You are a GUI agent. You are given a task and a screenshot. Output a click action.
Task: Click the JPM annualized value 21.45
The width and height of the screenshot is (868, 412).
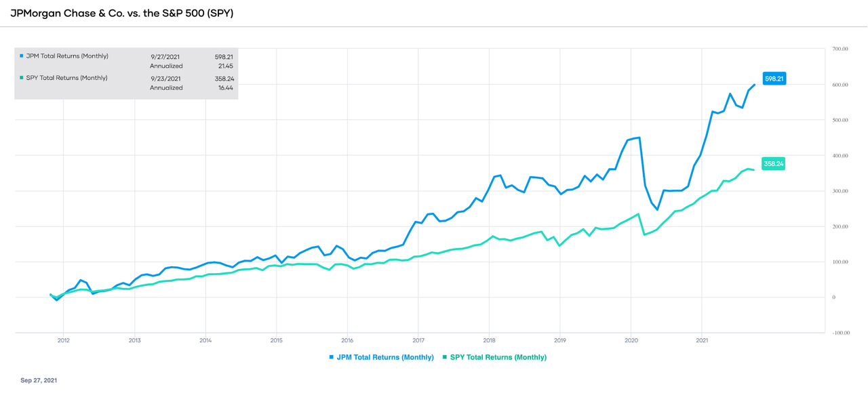click(x=226, y=66)
